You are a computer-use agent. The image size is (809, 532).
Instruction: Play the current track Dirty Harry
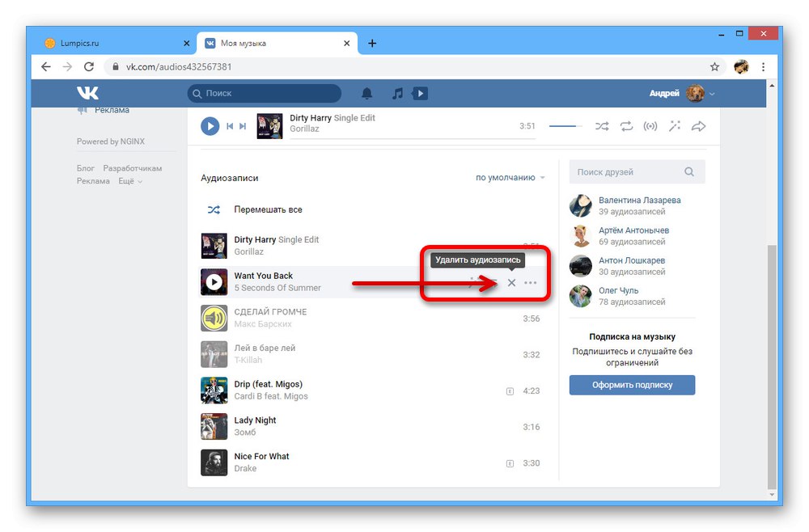coord(210,126)
